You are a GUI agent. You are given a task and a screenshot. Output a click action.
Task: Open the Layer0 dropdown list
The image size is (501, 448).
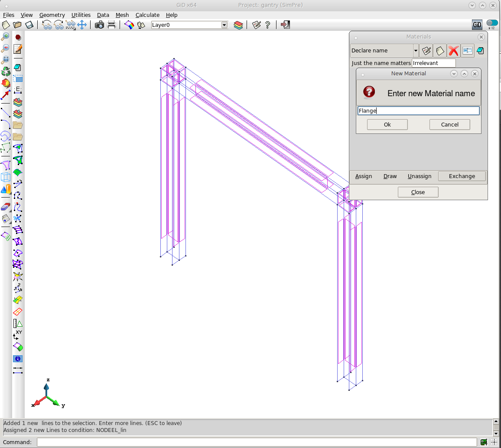click(x=224, y=25)
